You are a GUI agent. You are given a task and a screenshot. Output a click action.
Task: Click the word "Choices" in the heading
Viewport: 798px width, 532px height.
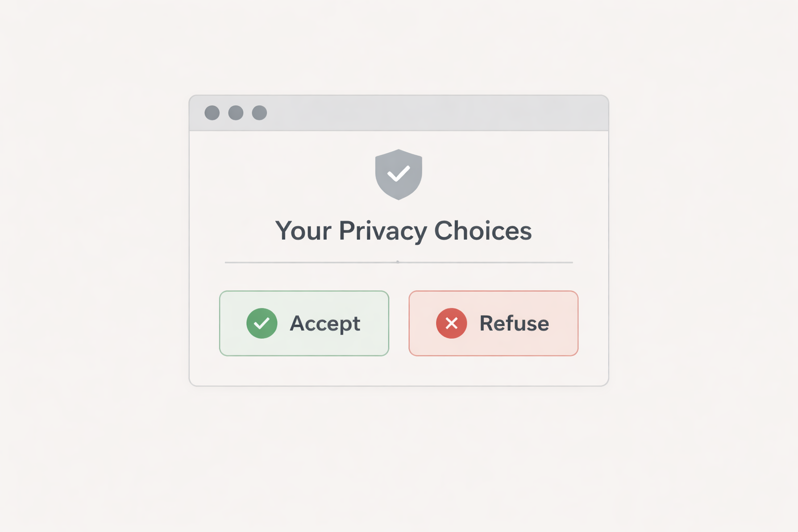coord(483,231)
